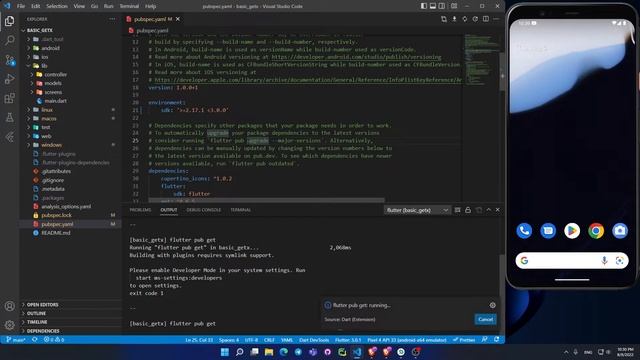Maximize panel size chevron

pos(489,210)
